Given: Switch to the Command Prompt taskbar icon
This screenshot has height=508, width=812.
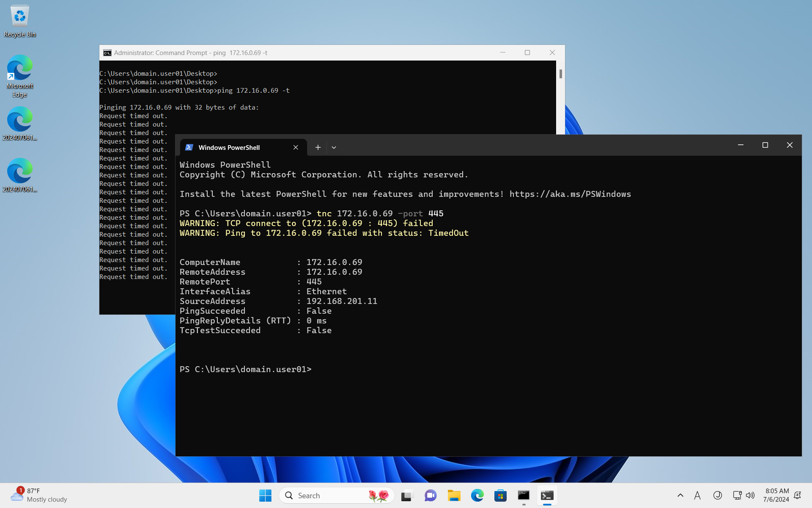Looking at the screenshot, I should tap(524, 495).
